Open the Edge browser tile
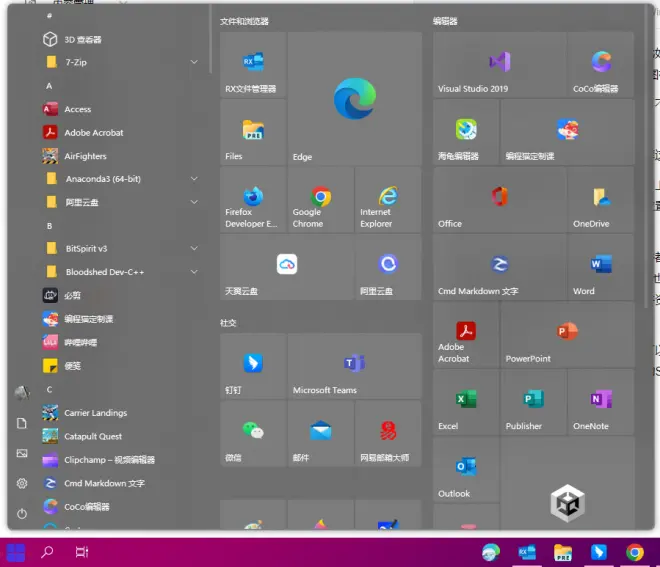 click(x=354, y=98)
